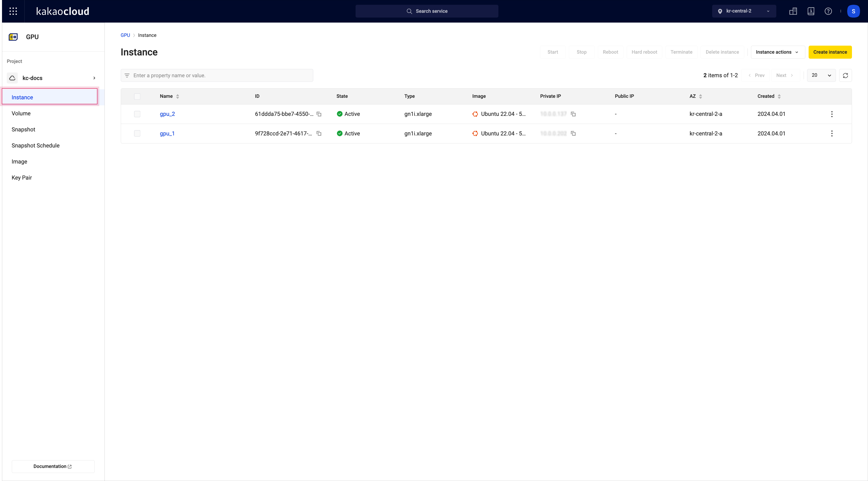The height and width of the screenshot is (481, 868).
Task: Open more options for gpu_1 row
Action: click(832, 134)
